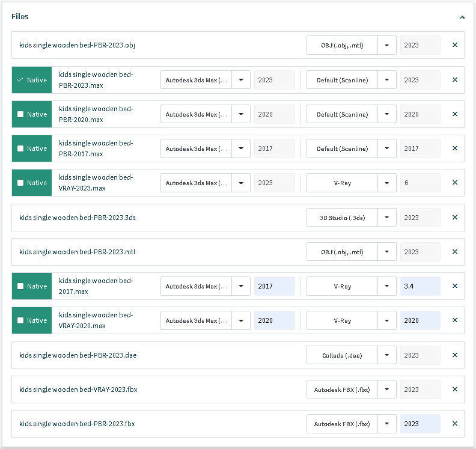Delete the bed-PBR-2023.3ds file entry
Image resolution: width=476 pixels, height=449 pixels.
click(454, 218)
